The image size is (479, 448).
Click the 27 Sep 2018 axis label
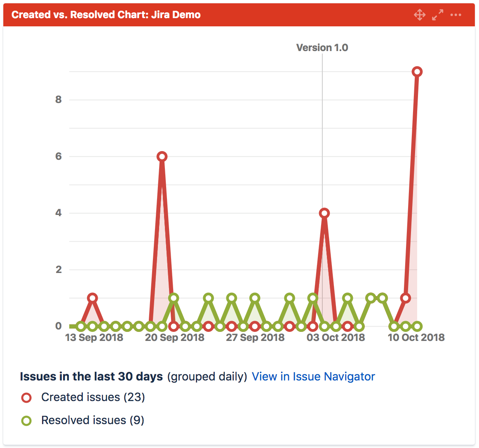pyautogui.click(x=255, y=337)
